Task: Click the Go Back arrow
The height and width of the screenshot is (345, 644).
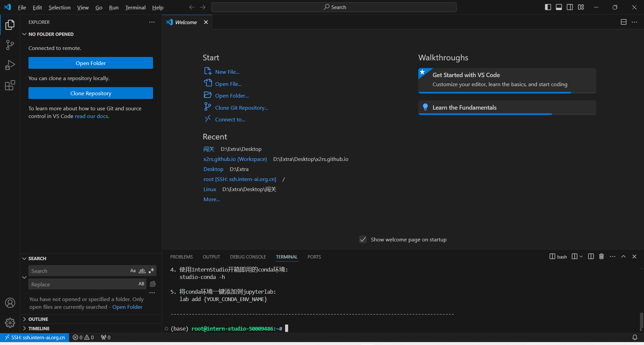Action: 192,7
